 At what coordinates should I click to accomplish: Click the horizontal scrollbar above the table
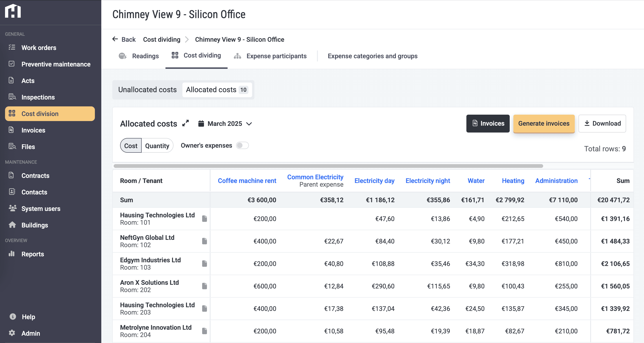pos(328,166)
